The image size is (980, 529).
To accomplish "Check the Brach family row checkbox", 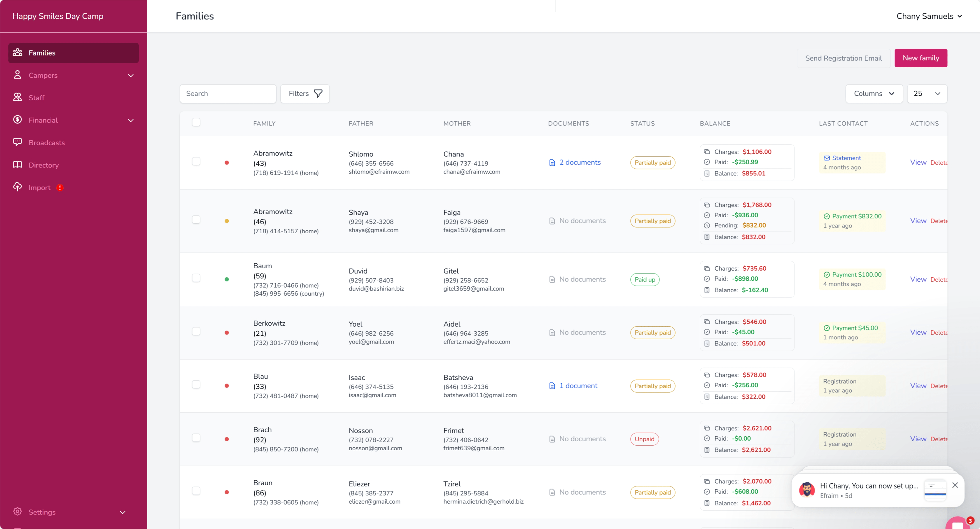I will (x=196, y=437).
